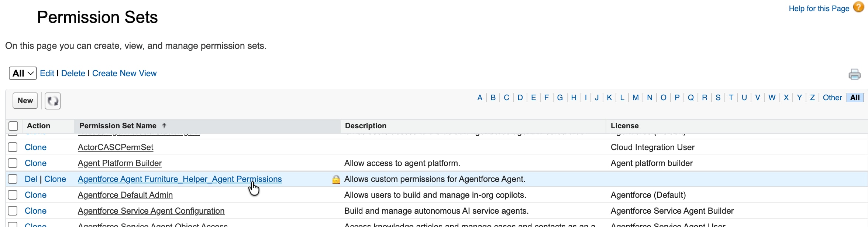Filter list by letter B
This screenshot has height=227, width=868.
(493, 98)
